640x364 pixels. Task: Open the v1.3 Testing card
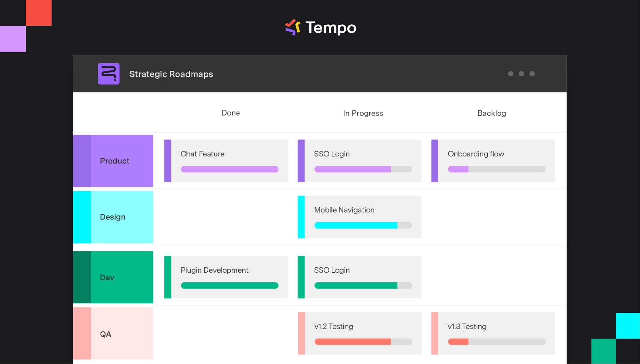(x=493, y=333)
